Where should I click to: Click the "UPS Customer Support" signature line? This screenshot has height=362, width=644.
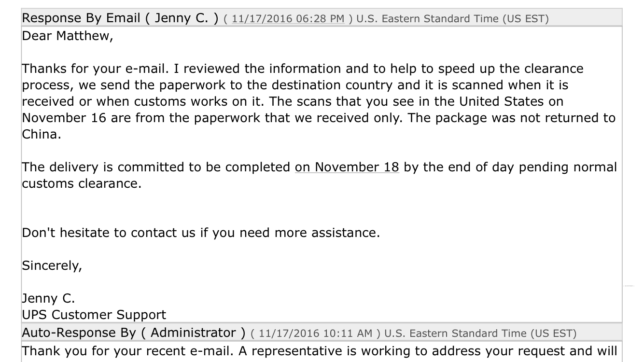pos(94,315)
